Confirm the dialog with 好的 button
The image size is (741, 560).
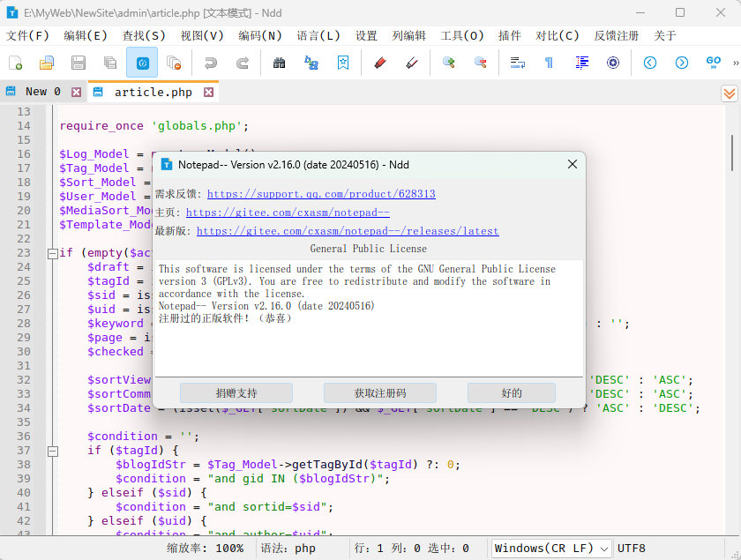tap(512, 393)
